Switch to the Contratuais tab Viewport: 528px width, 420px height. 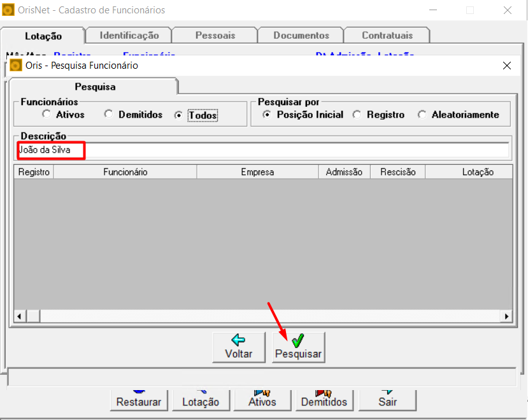(x=387, y=36)
